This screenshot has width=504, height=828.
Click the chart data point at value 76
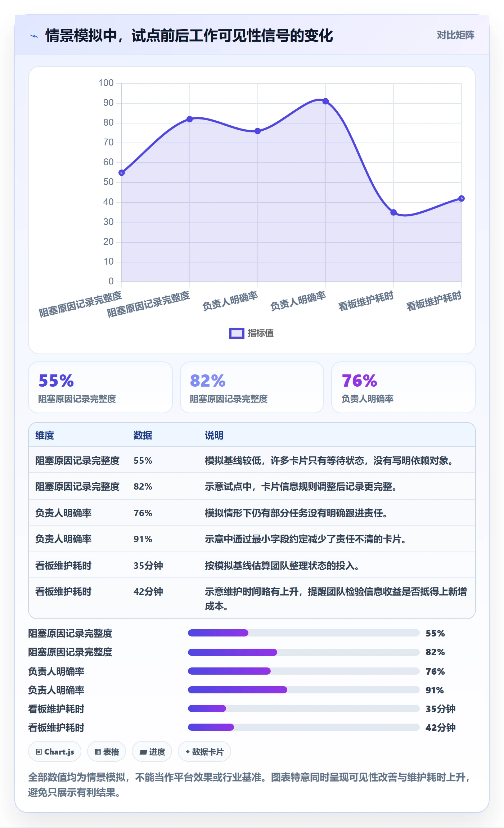[258, 131]
